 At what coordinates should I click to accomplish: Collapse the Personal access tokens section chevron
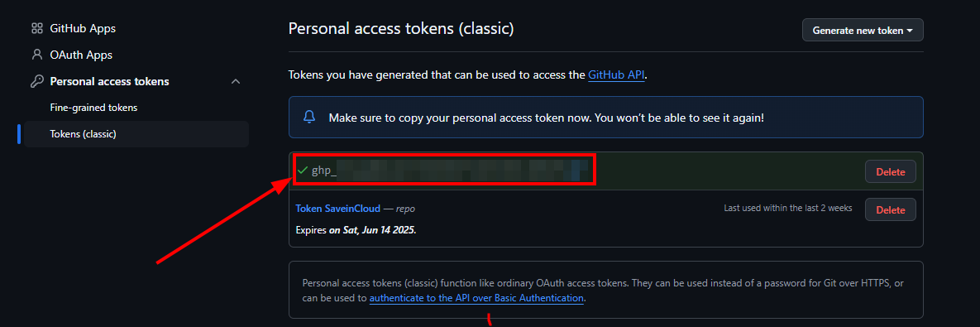point(236,81)
